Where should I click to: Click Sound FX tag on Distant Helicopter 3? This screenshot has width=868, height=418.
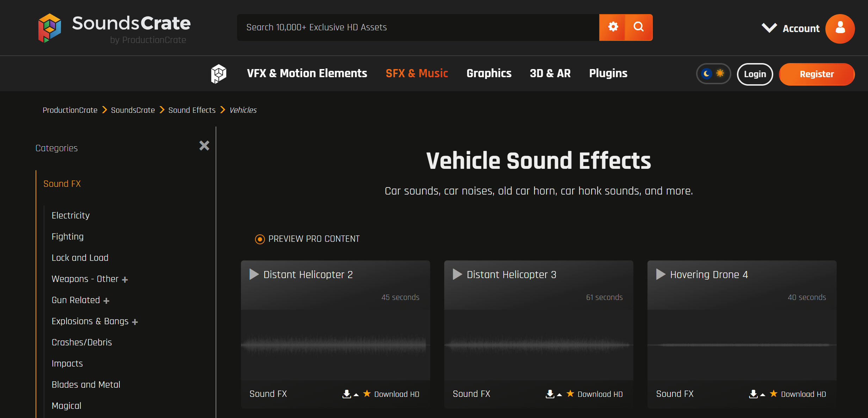[471, 394]
